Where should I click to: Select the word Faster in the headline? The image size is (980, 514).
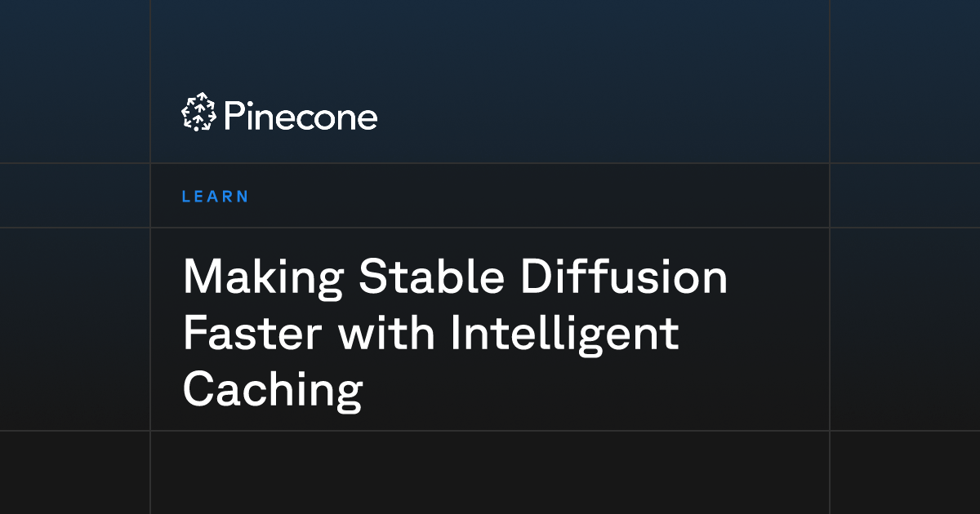tap(254, 334)
